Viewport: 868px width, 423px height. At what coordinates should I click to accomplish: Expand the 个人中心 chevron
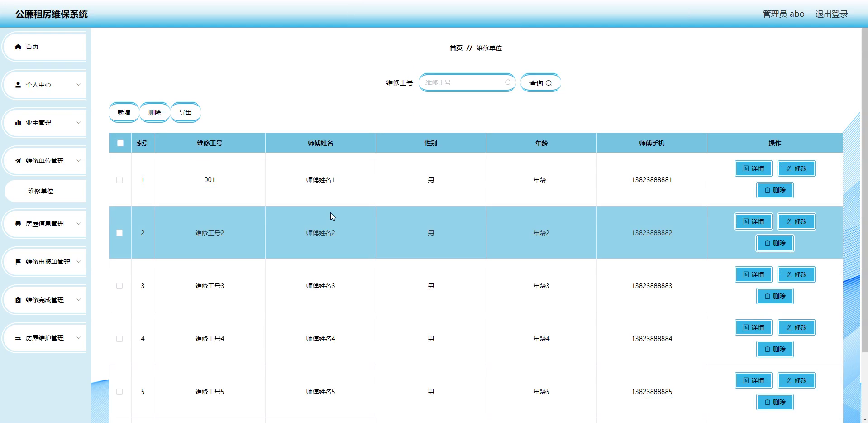[x=78, y=85]
